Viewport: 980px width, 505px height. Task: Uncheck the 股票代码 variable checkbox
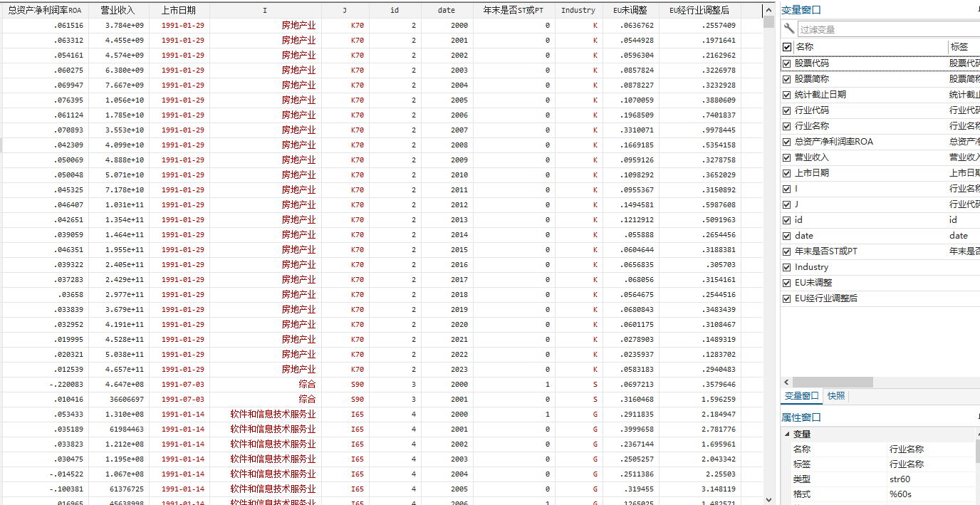coord(787,63)
